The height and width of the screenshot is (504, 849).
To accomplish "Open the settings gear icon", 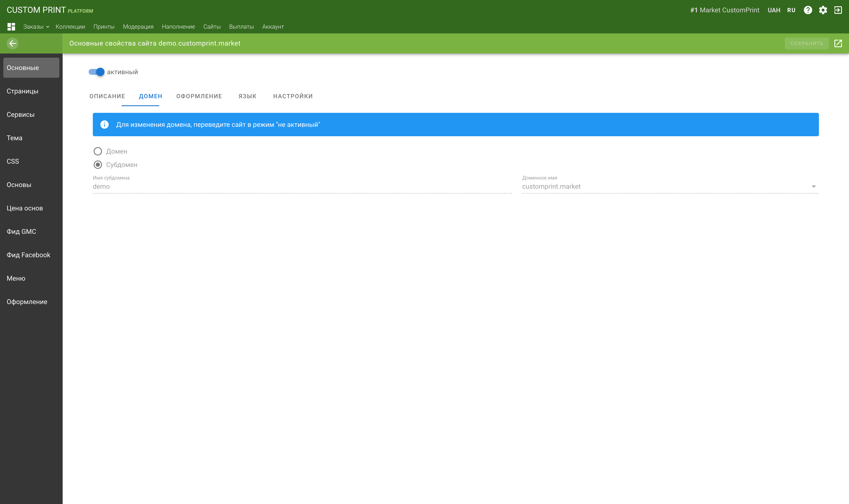I will click(x=823, y=10).
